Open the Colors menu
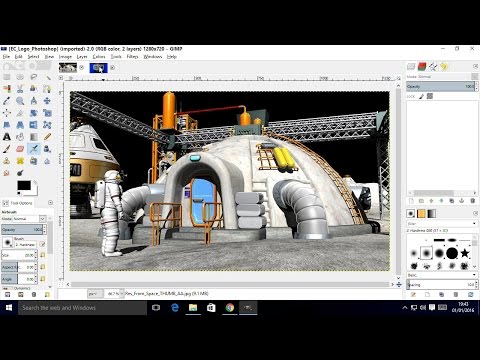The width and height of the screenshot is (480, 360). (99, 57)
